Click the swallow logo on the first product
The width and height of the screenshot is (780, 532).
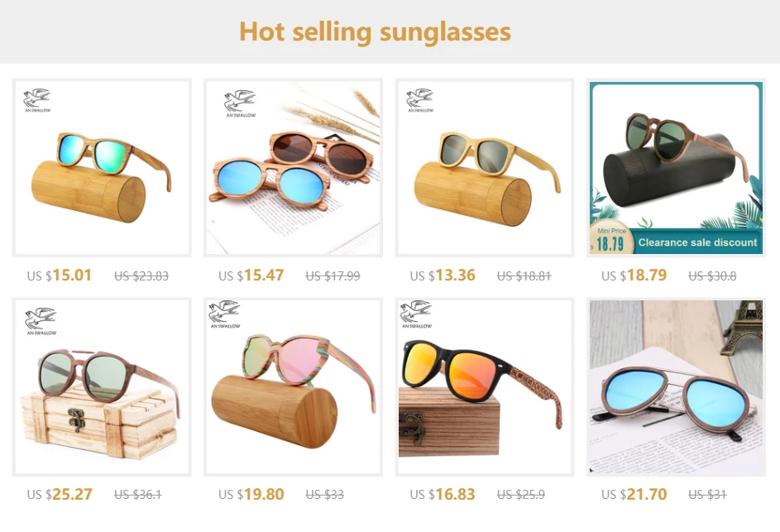coord(38,100)
